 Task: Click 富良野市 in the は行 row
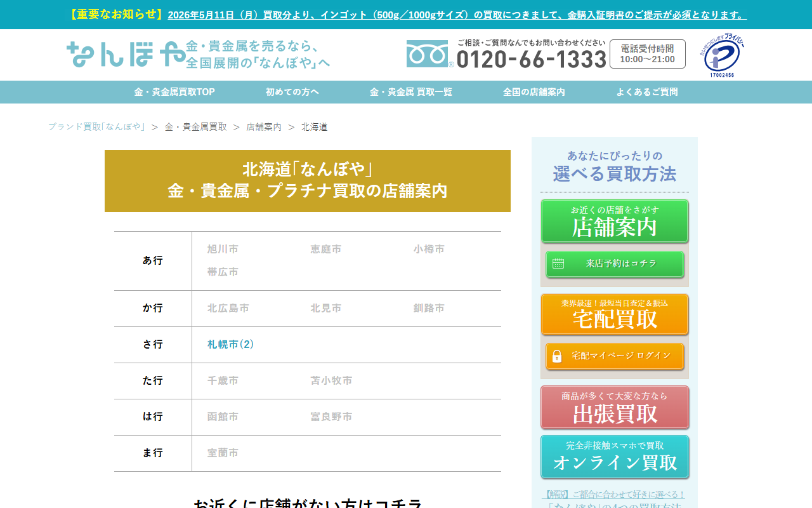point(331,417)
